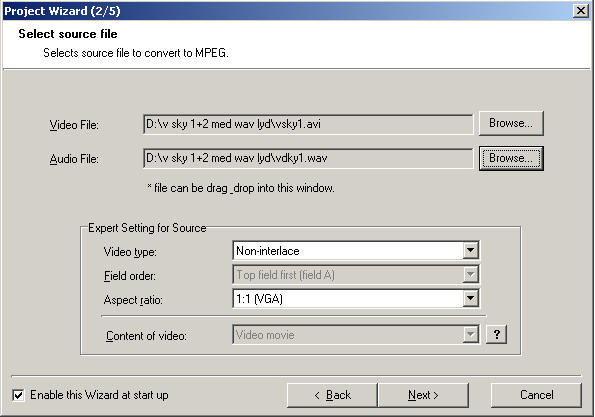Screen dimensions: 595x417
Task: Focus the Video File path field
Action: pos(308,124)
